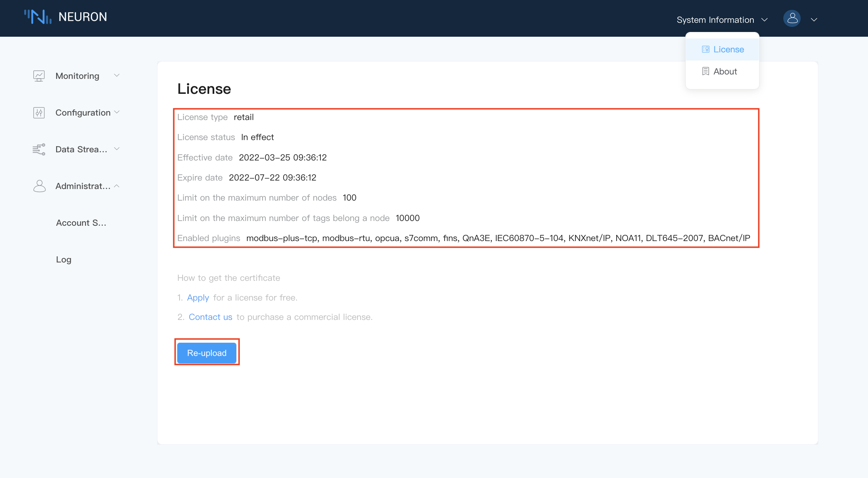Select License from System Information menu
The width and height of the screenshot is (868, 478).
tap(728, 49)
